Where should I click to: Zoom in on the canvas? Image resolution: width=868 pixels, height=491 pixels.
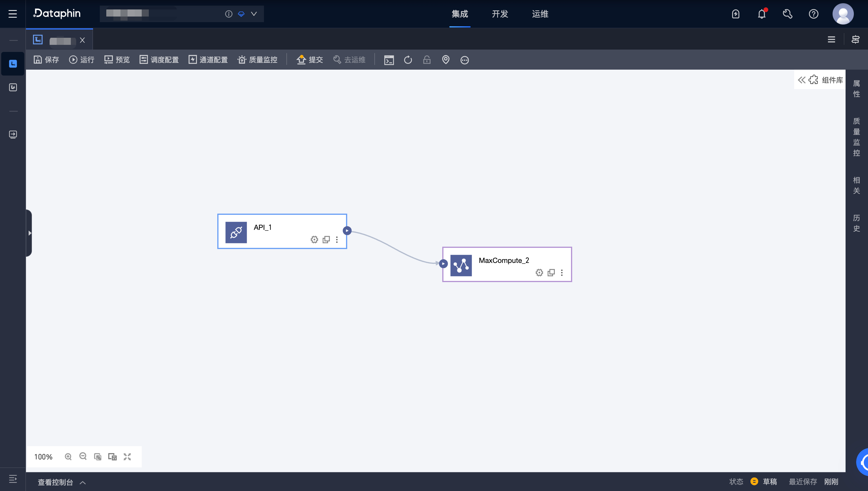(x=68, y=456)
